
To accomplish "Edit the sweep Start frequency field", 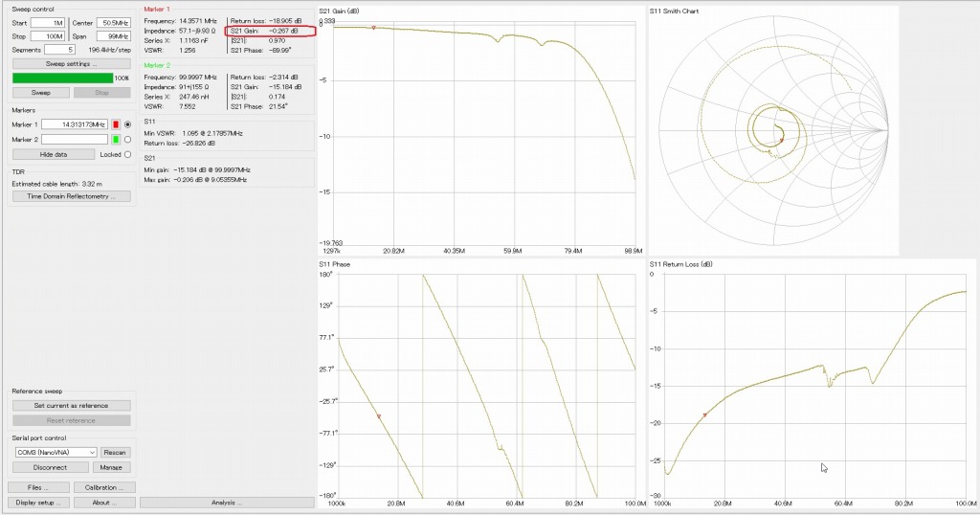I will pyautogui.click(x=48, y=23).
